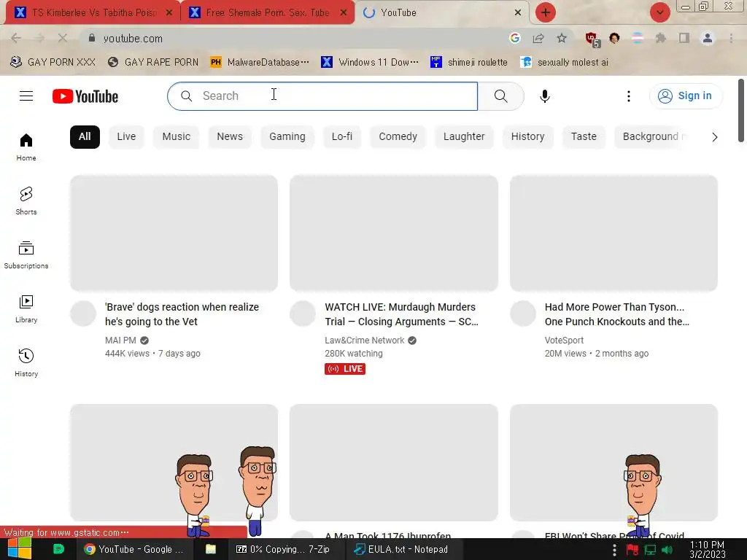Share this page using the share icon
This screenshot has height=560, width=747.
click(538, 38)
